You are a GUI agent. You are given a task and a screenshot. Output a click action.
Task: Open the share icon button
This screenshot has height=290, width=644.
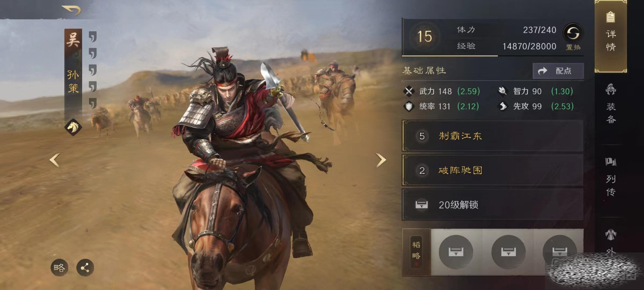point(85,268)
